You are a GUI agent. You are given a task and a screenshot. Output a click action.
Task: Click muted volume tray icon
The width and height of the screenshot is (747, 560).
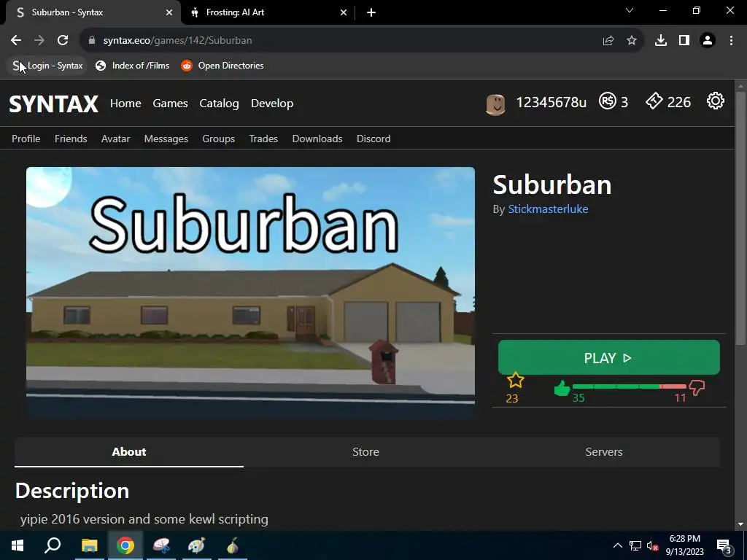652,545
